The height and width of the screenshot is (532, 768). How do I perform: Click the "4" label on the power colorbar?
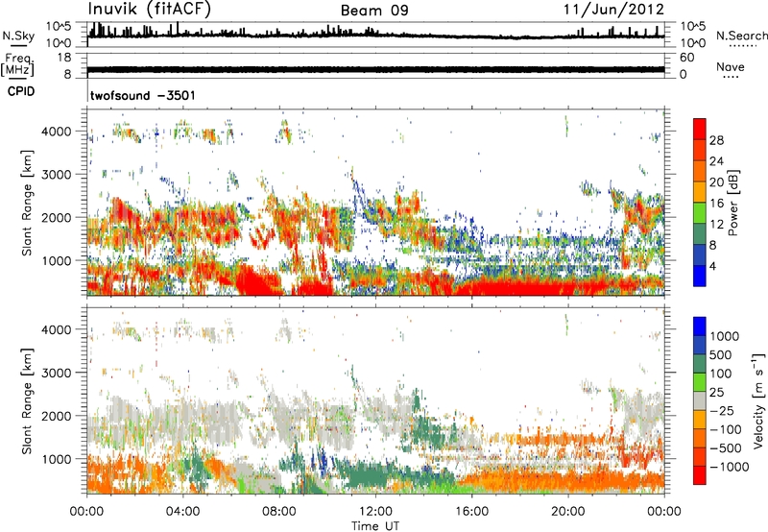[712, 266]
